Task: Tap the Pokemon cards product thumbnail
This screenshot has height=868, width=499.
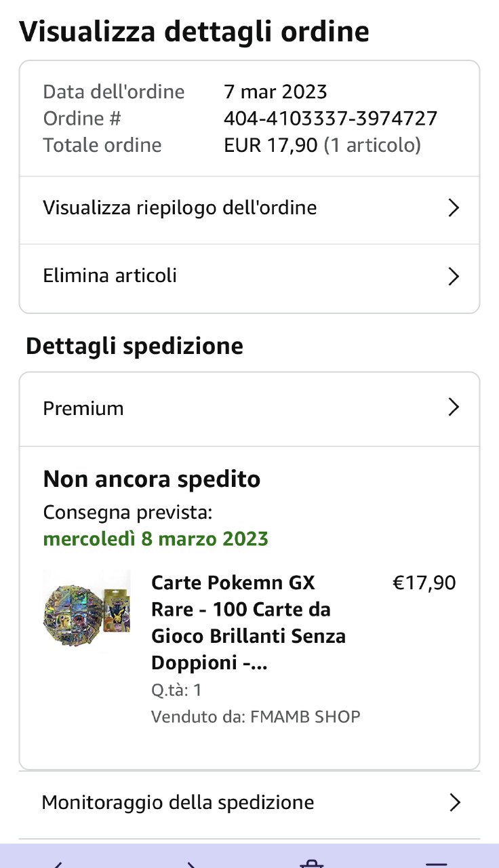Action: pyautogui.click(x=87, y=609)
